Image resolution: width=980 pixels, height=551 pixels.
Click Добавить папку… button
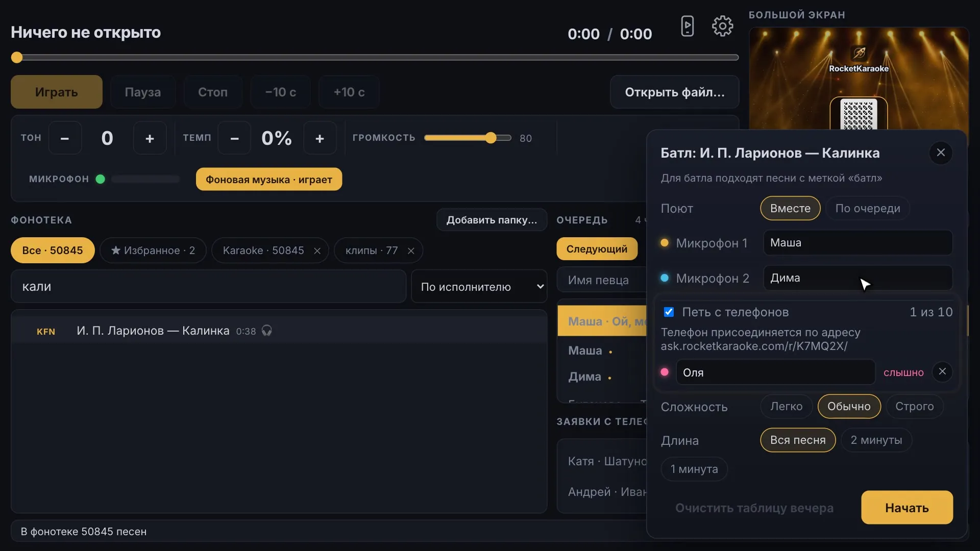492,220
